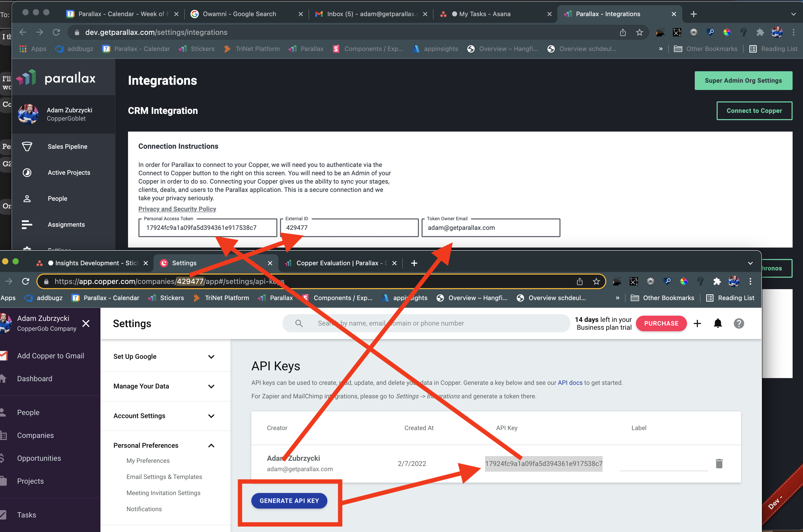The width and height of the screenshot is (803, 532).
Task: Open API docs link
Action: [x=570, y=383]
